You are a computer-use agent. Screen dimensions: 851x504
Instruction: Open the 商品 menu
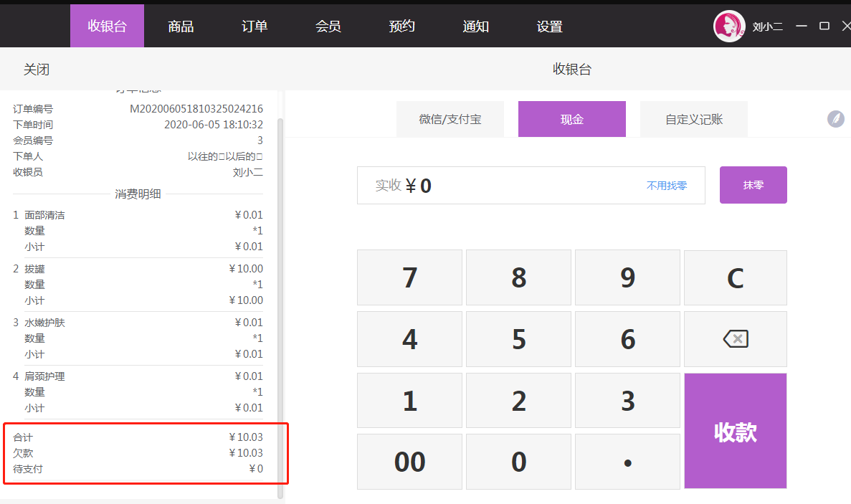(181, 27)
